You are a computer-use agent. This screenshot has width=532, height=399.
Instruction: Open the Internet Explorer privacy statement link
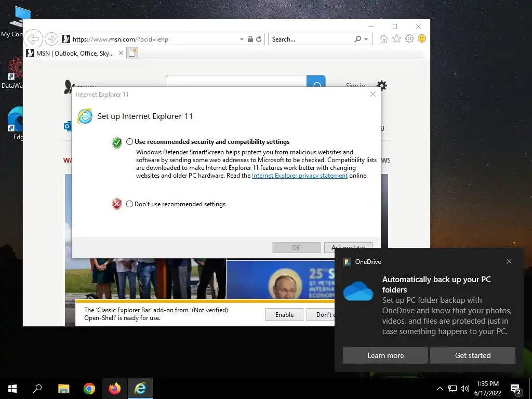[300, 176]
